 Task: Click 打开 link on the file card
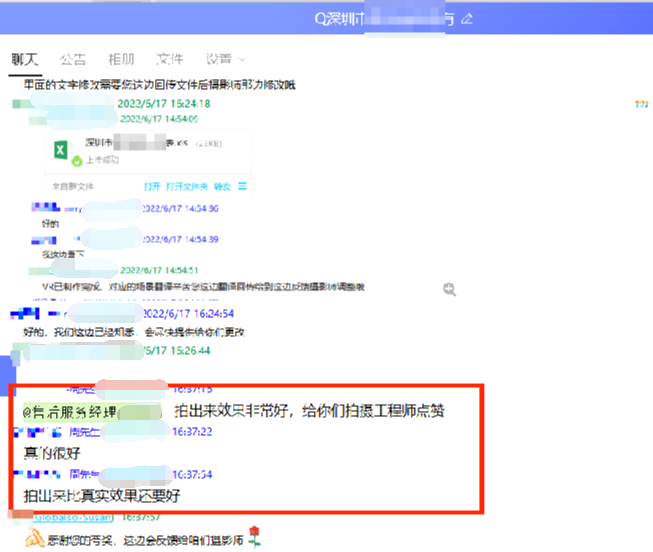point(151,186)
